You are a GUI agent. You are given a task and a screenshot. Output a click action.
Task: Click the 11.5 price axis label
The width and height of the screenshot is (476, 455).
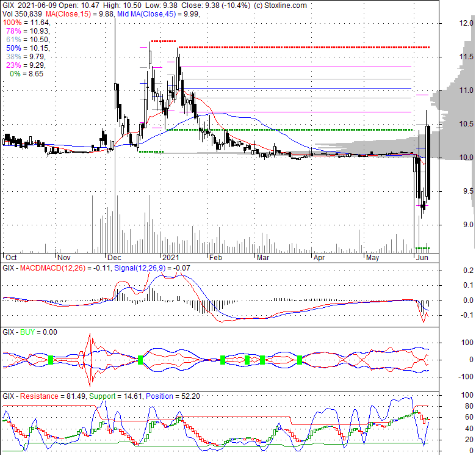pos(466,57)
